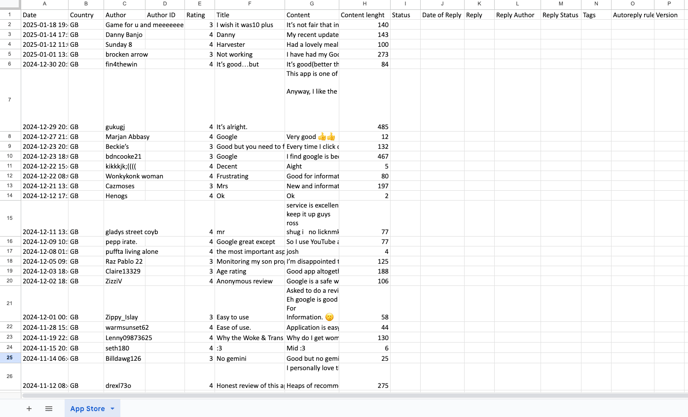Click the Date of Reply header cell
The width and height of the screenshot is (688, 417).
click(x=442, y=15)
